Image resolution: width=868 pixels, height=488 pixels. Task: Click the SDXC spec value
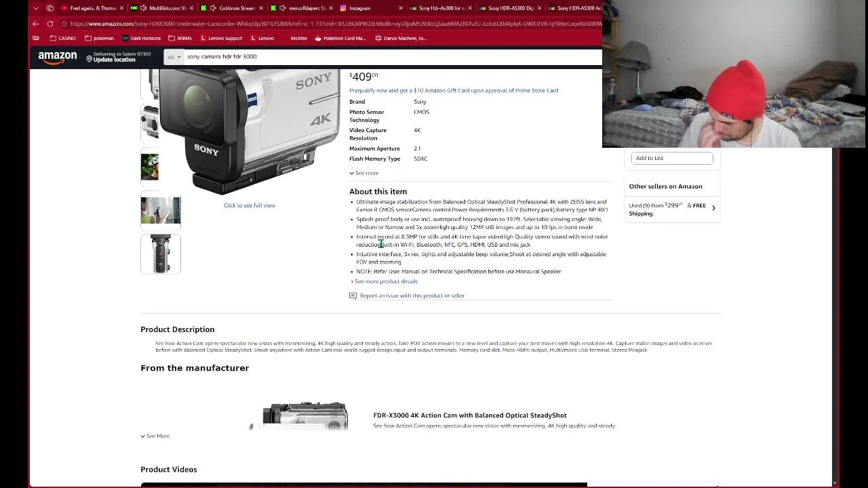point(420,159)
